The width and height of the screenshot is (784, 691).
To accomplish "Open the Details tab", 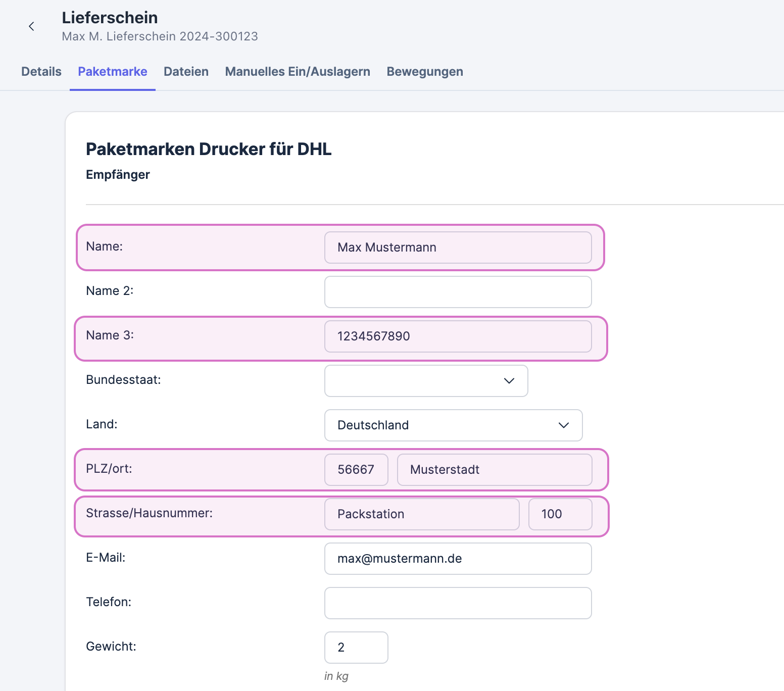I will coord(41,72).
